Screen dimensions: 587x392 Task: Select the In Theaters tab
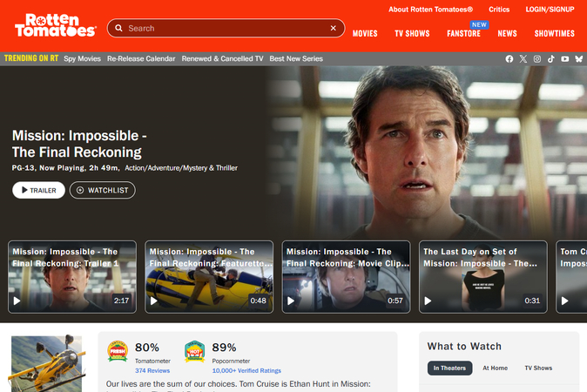(x=449, y=368)
